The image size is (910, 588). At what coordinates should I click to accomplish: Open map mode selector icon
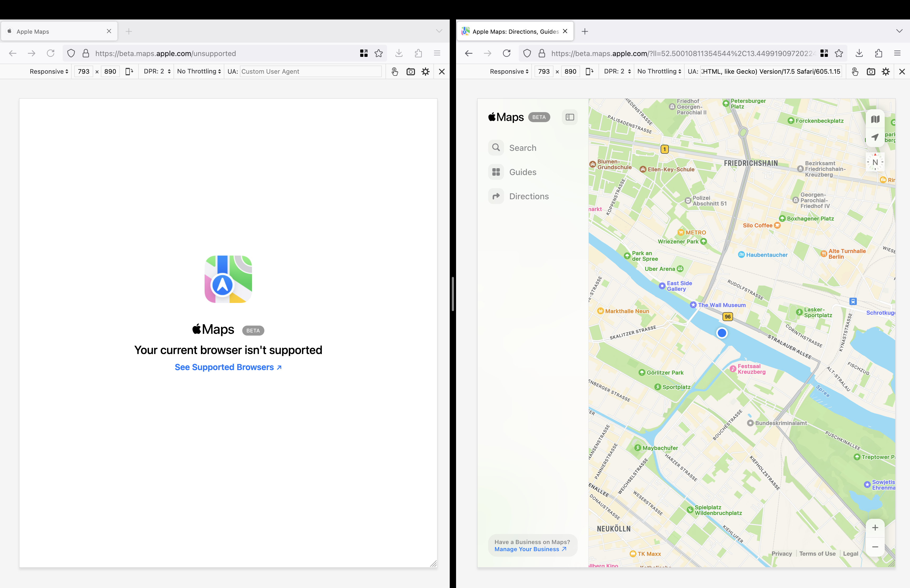point(875,119)
